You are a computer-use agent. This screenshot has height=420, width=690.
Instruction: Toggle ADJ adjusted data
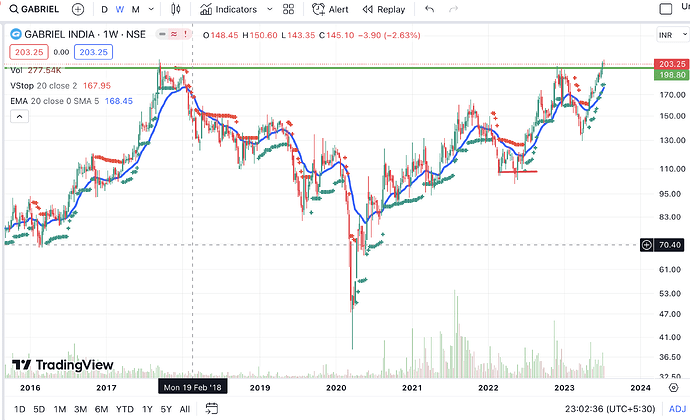tap(677, 409)
